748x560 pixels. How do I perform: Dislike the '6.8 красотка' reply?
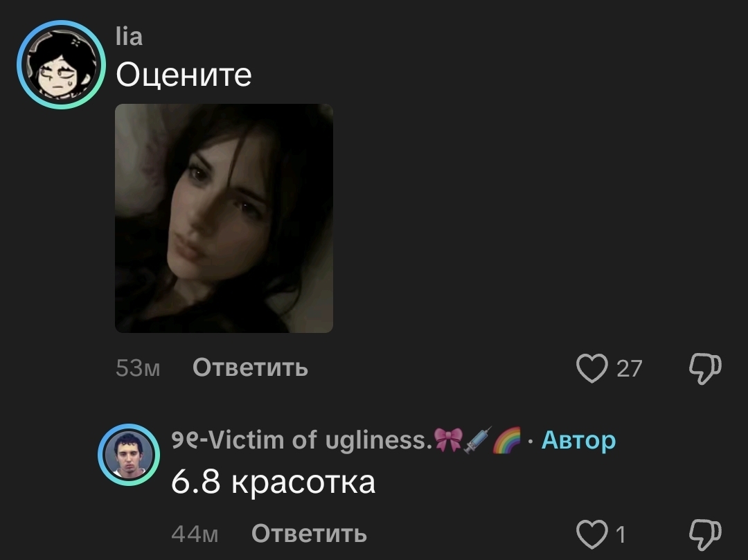tap(705, 534)
